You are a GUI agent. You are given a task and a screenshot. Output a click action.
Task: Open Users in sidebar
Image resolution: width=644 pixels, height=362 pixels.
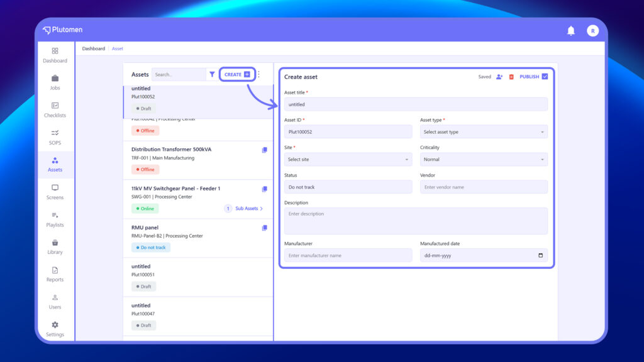(55, 302)
